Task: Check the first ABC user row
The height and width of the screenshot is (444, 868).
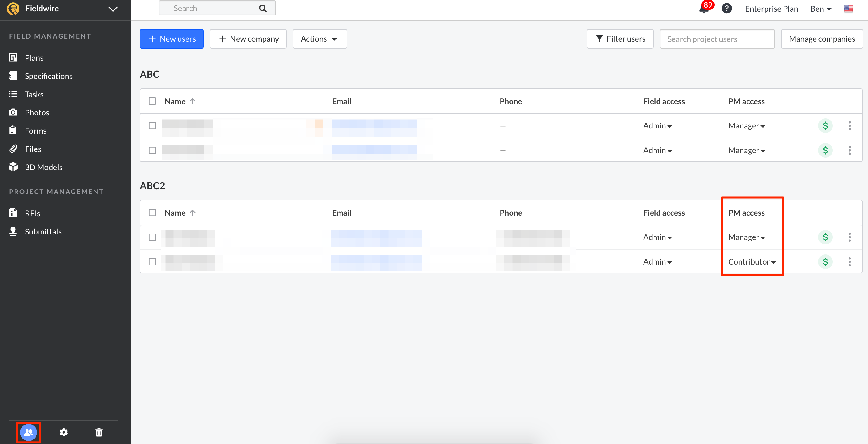Action: pyautogui.click(x=152, y=126)
